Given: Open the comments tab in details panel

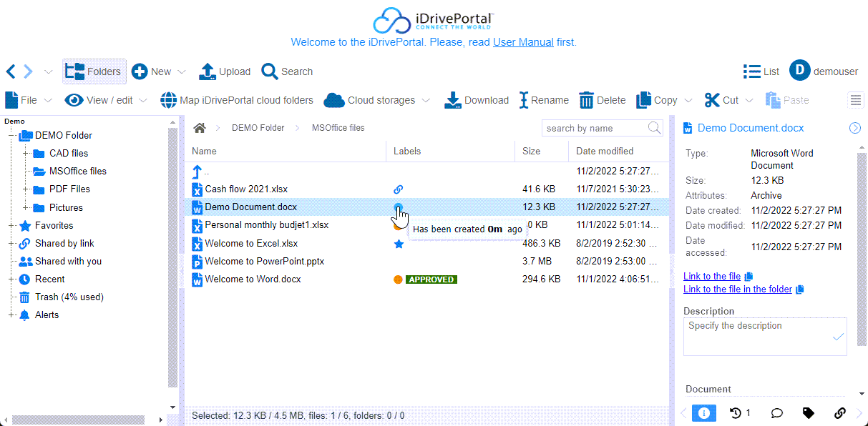Looking at the screenshot, I should [776, 412].
